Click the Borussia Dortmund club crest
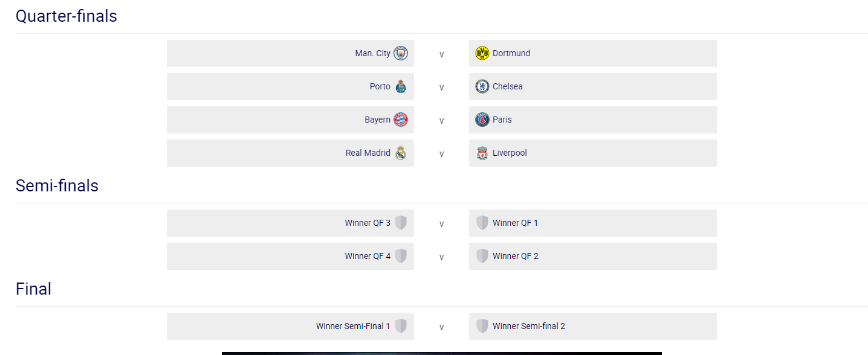868x355 pixels. [482, 53]
